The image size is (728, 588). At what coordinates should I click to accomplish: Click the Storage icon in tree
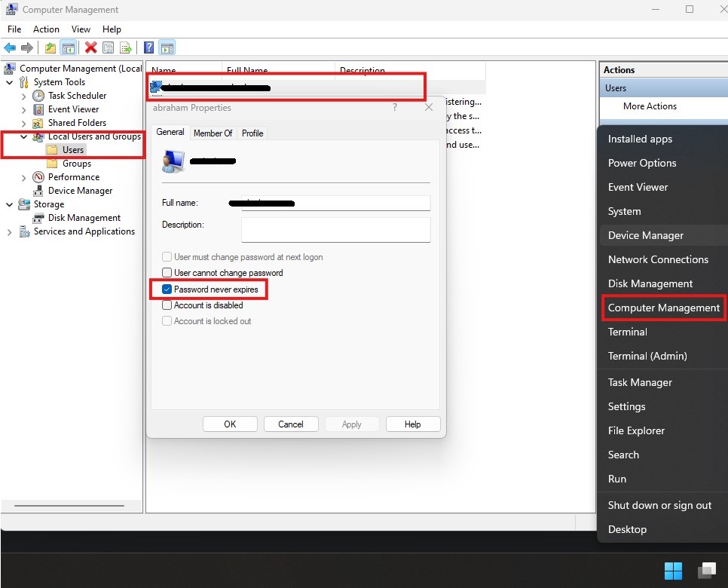(x=24, y=204)
